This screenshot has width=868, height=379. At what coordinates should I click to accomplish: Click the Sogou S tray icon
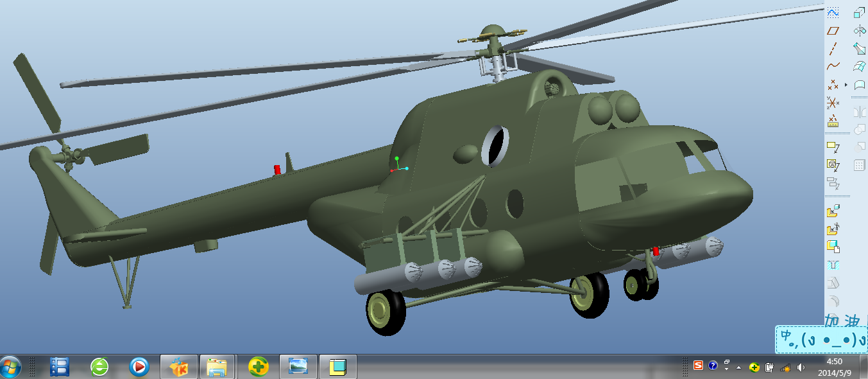[x=699, y=366]
